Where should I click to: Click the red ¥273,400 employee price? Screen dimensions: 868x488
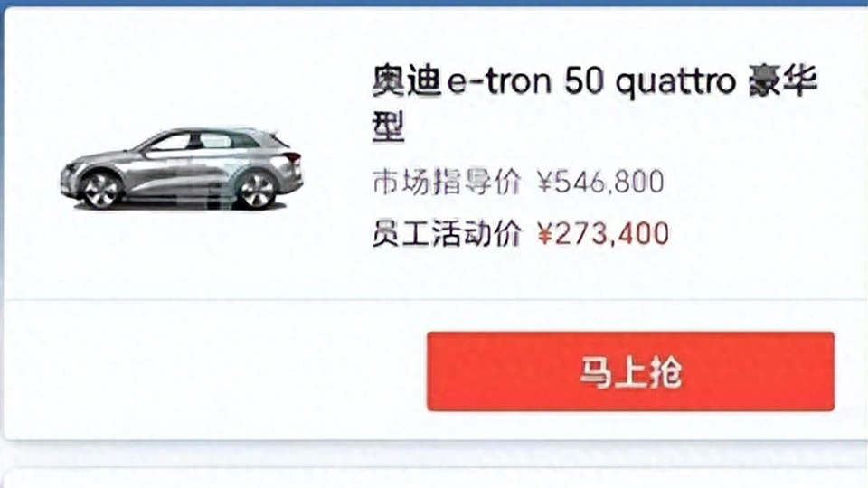tap(603, 233)
